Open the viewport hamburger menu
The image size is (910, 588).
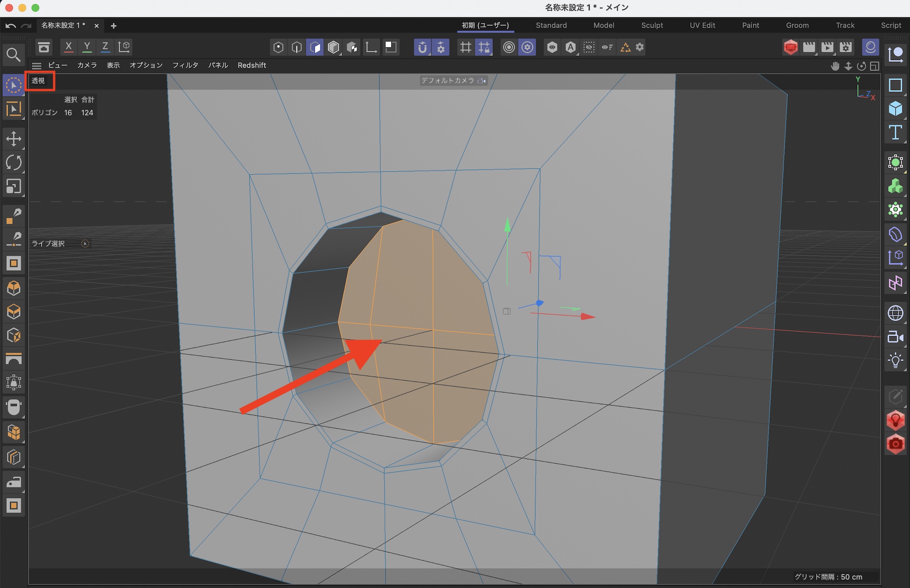(37, 65)
